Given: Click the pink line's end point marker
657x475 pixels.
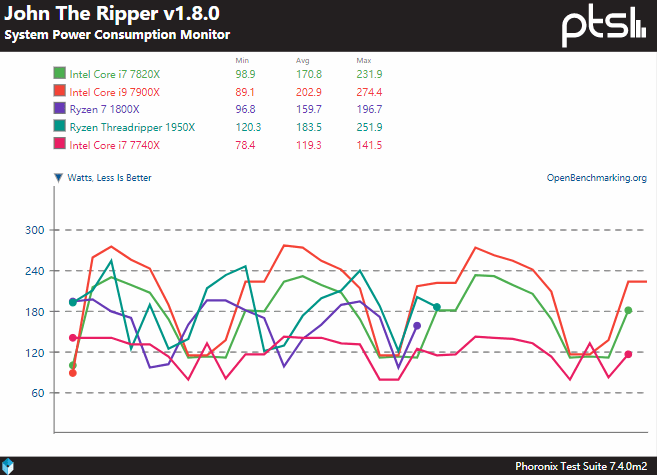Looking at the screenshot, I should pos(628,354).
